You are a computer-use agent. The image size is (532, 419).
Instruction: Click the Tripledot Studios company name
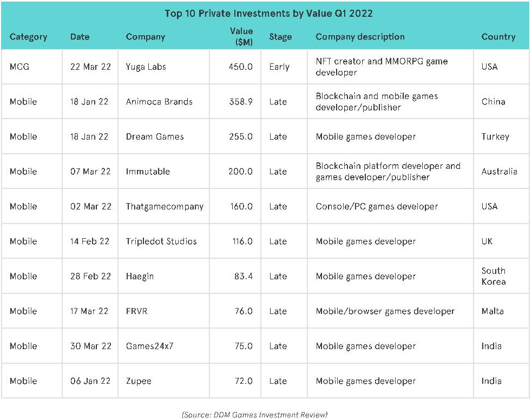tap(161, 241)
